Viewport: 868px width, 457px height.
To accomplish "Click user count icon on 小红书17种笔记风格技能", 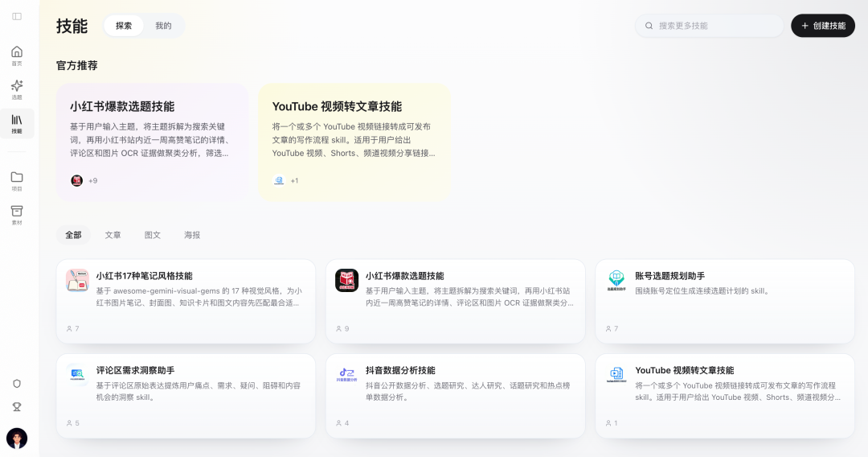I will 69,328.
